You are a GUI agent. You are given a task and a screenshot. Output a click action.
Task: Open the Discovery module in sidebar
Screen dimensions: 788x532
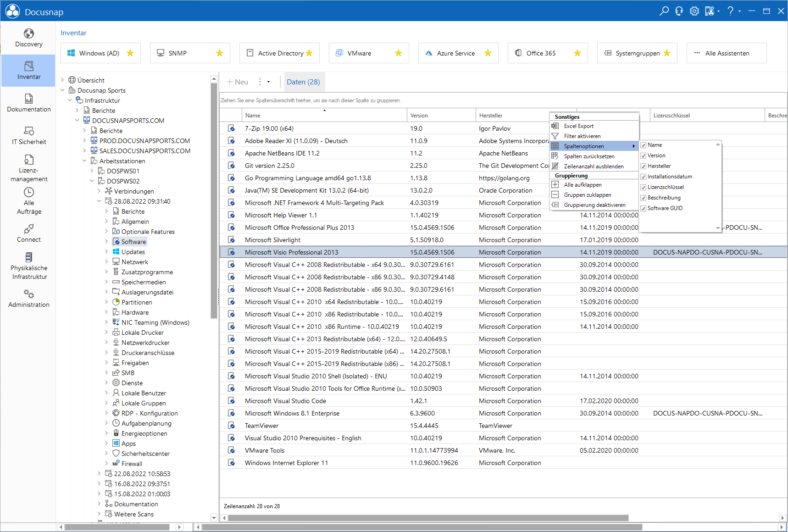tap(28, 38)
